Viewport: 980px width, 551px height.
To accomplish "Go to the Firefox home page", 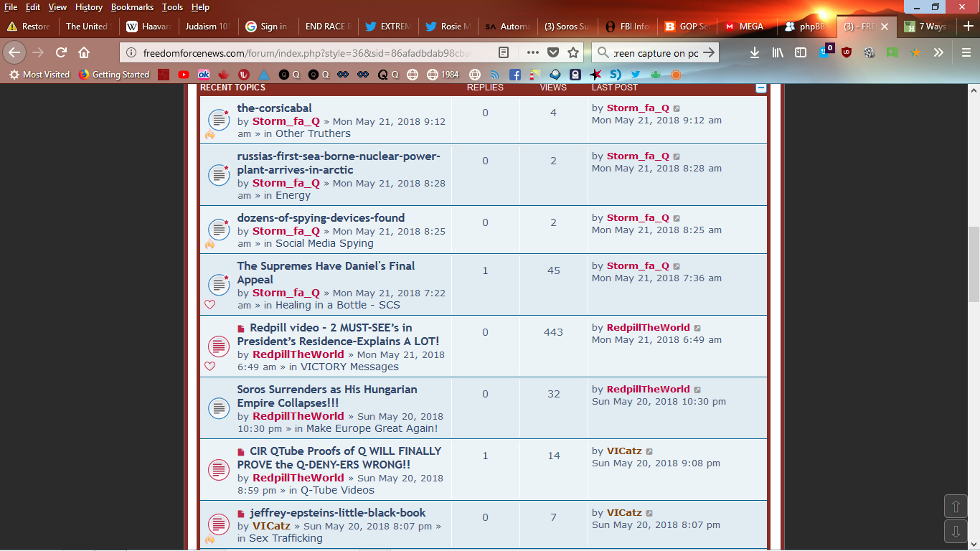I will (84, 52).
